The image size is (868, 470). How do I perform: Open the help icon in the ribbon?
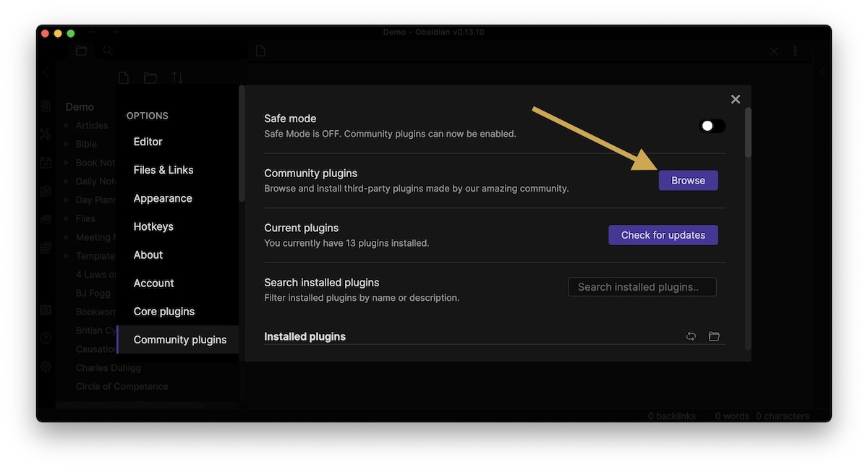click(46, 338)
